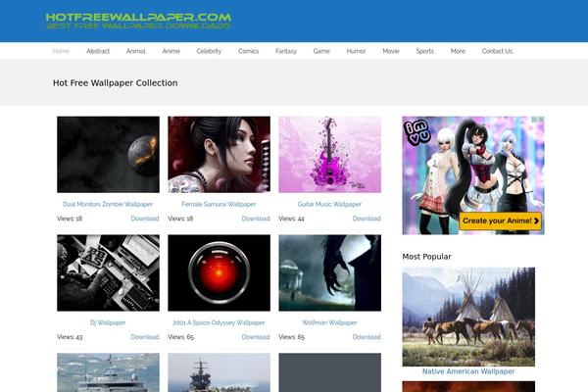Open the Guitar Music Wallpaper thumbnail
This screenshot has width=588, height=392.
click(329, 155)
